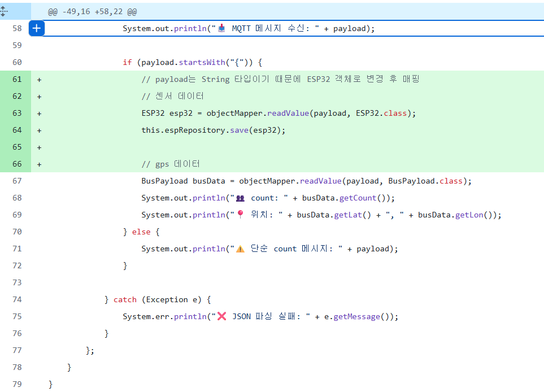Screen dimensions: 544x392
Task: Click the busData.getLat() println line
Action: [x=321, y=215]
